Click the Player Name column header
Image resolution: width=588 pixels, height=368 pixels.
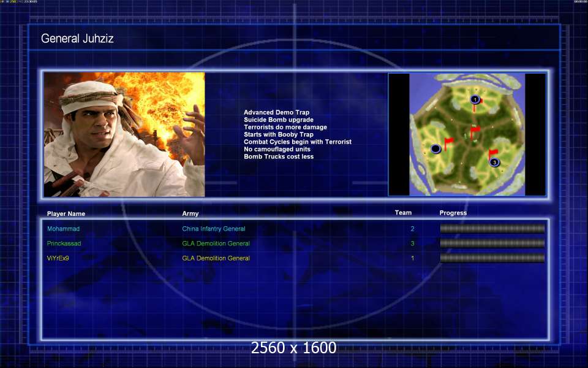click(x=66, y=213)
